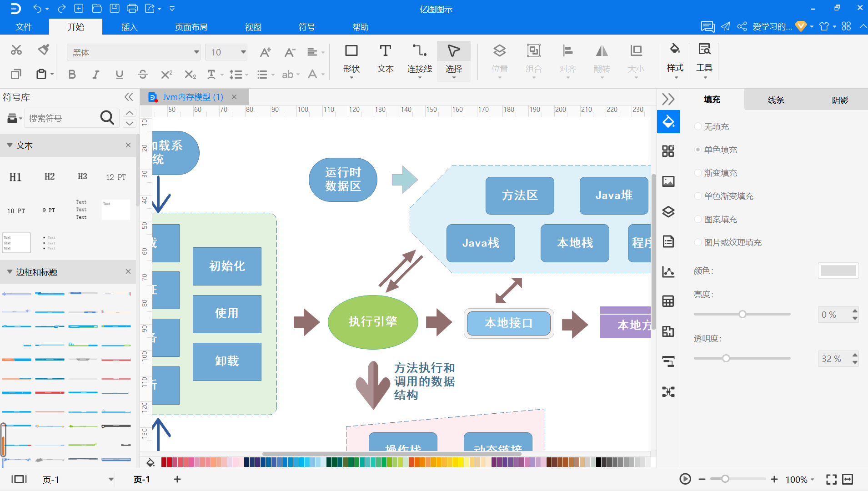Click the zoom in plus button
868x491 pixels.
click(x=774, y=479)
